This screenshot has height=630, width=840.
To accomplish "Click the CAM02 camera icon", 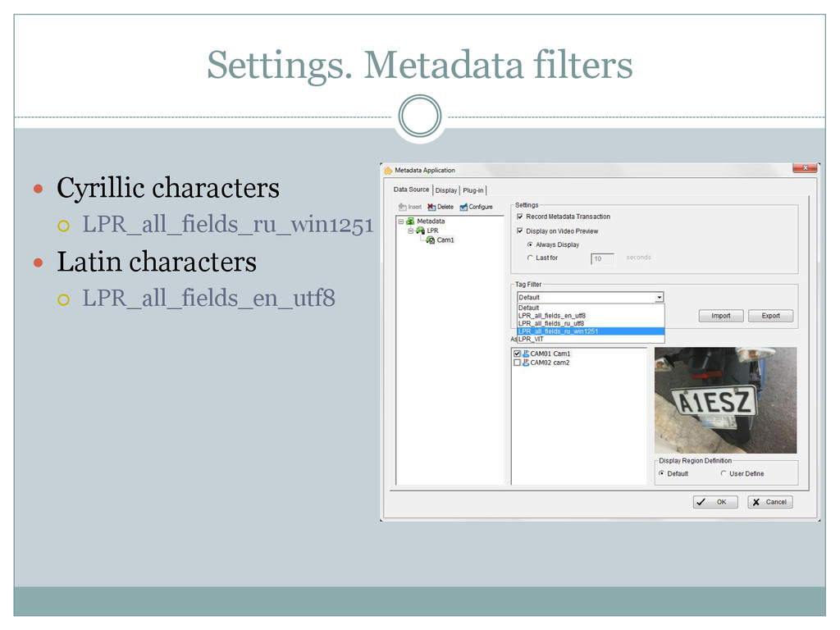I will [x=526, y=363].
